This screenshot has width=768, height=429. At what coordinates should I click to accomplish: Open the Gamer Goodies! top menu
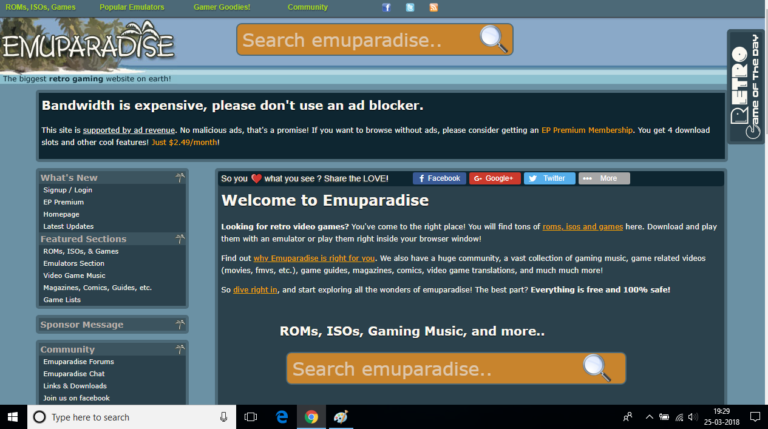tap(222, 7)
